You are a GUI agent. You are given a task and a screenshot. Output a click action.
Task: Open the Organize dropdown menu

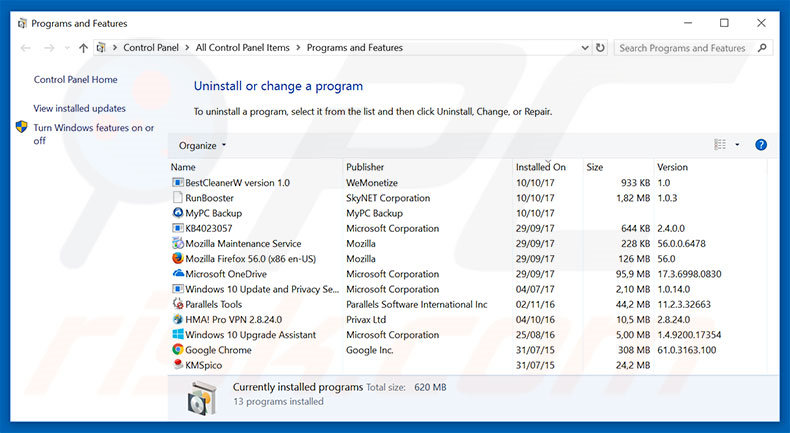[x=202, y=146]
